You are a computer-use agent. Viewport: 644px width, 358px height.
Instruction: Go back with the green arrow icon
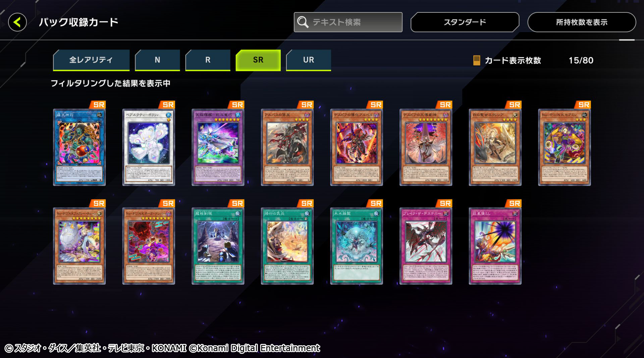click(x=17, y=22)
